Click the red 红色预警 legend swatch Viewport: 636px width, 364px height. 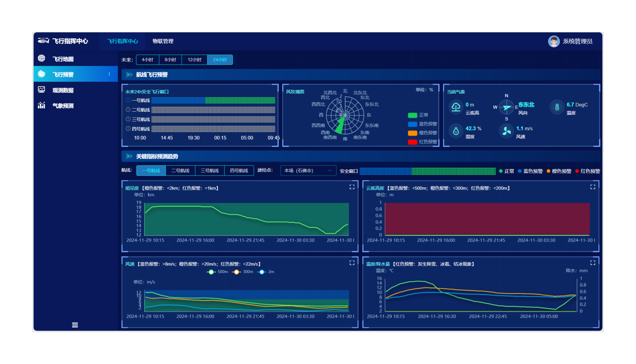[x=412, y=142]
